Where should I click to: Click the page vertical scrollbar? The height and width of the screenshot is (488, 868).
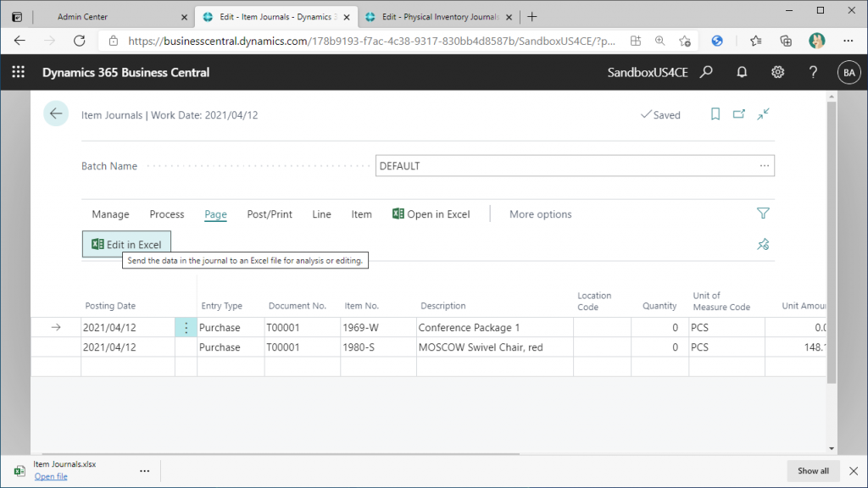(832, 243)
